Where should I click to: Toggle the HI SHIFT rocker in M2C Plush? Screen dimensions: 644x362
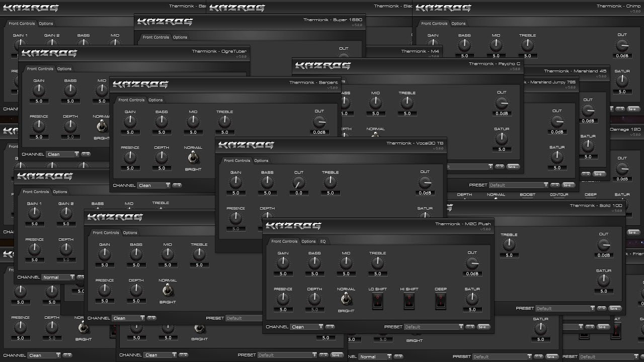pos(409,301)
